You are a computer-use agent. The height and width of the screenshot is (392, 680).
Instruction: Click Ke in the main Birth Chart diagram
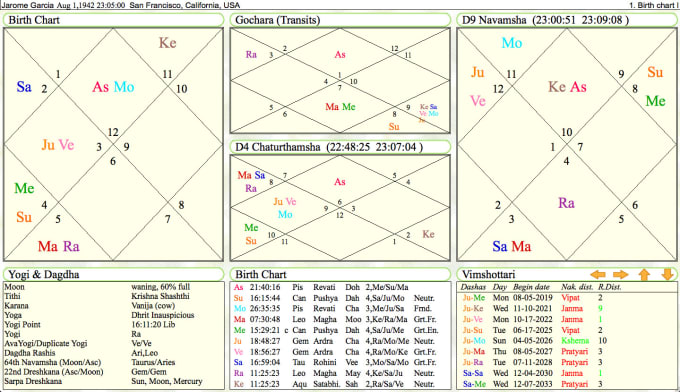click(167, 43)
